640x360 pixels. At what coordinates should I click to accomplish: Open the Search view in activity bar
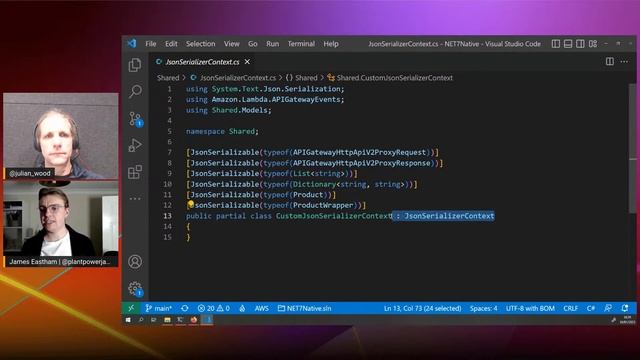[135, 91]
